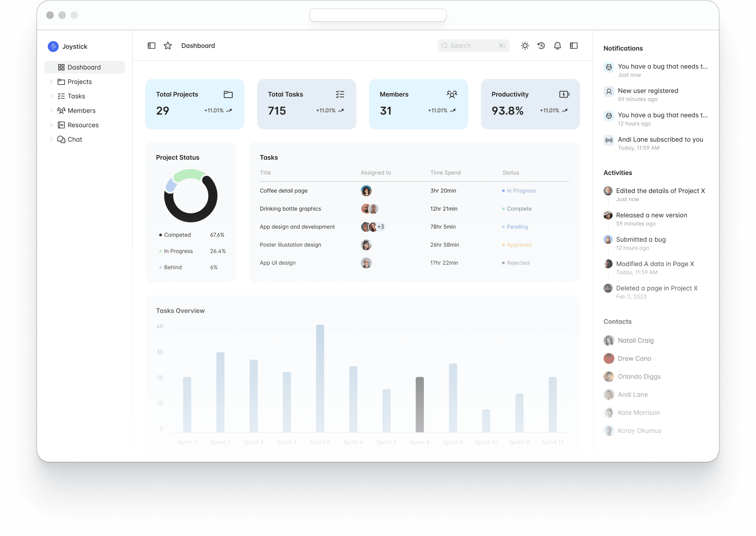This screenshot has height=536, width=756.
Task: Expand the Chat chevron in sidebar
Action: (x=51, y=139)
